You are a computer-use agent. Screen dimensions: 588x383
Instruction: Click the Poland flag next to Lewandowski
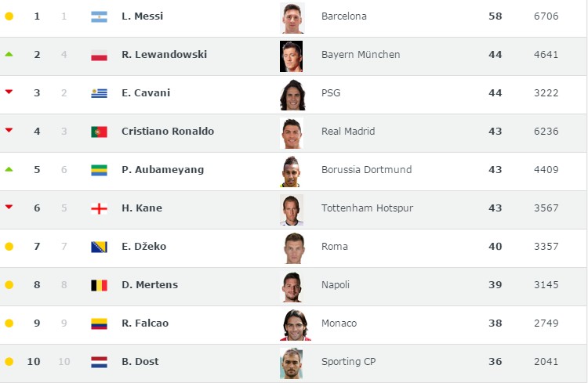99,55
